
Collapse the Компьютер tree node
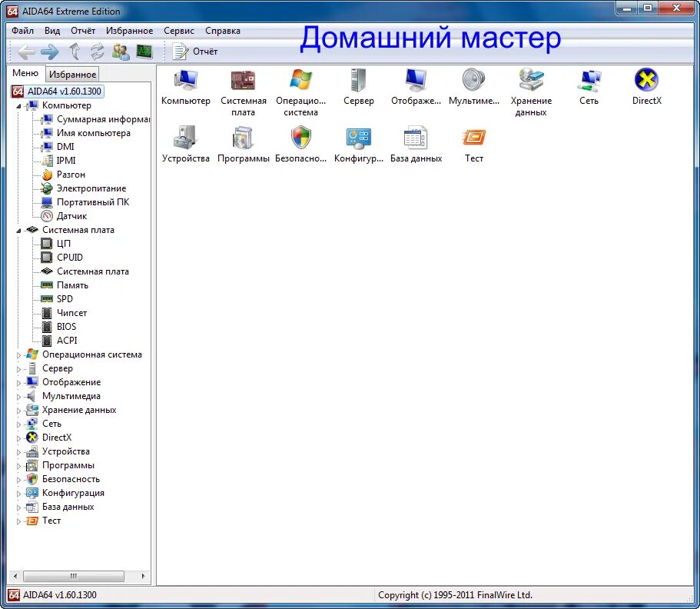point(18,106)
